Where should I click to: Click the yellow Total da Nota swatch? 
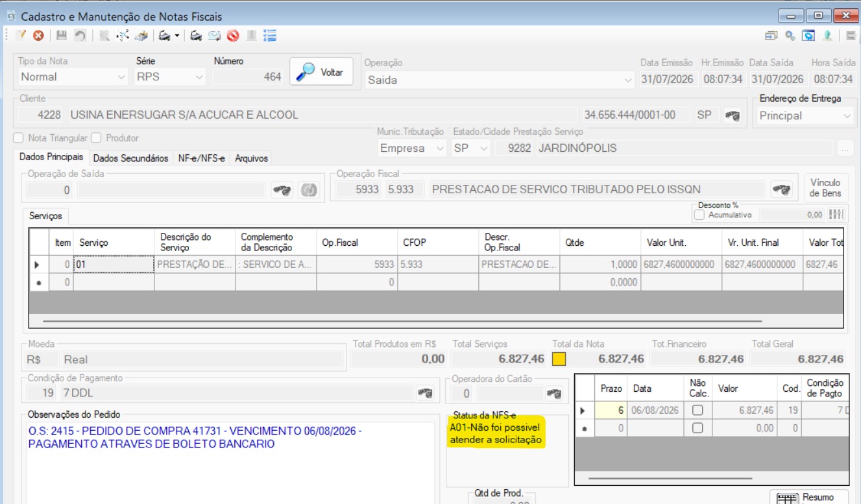click(x=559, y=359)
